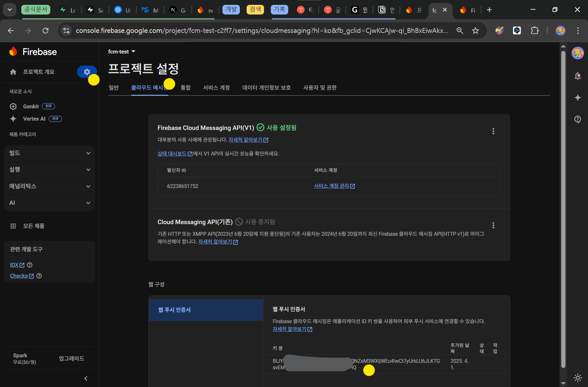Collapse sidebar with chevron at bottom

coord(86,379)
